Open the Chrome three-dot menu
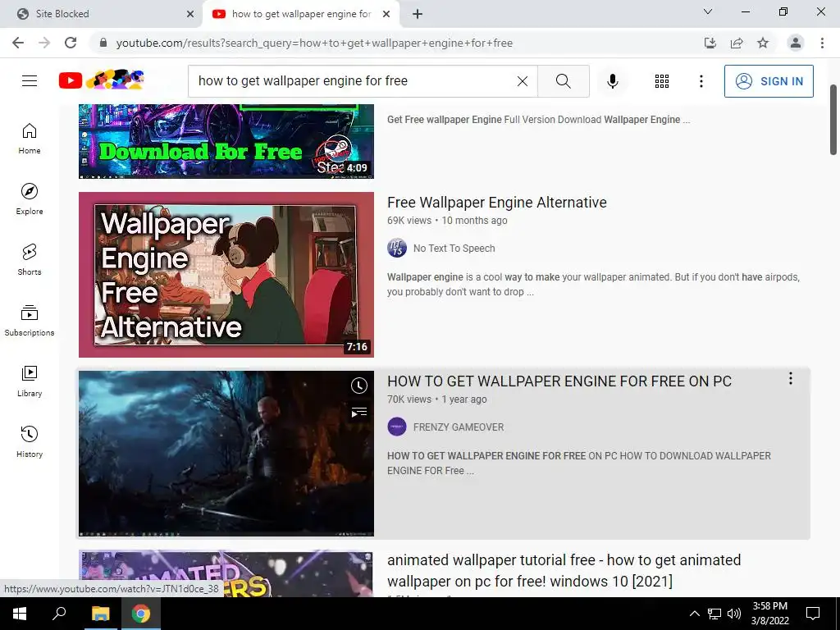Image resolution: width=840 pixels, height=630 pixels. click(x=822, y=43)
